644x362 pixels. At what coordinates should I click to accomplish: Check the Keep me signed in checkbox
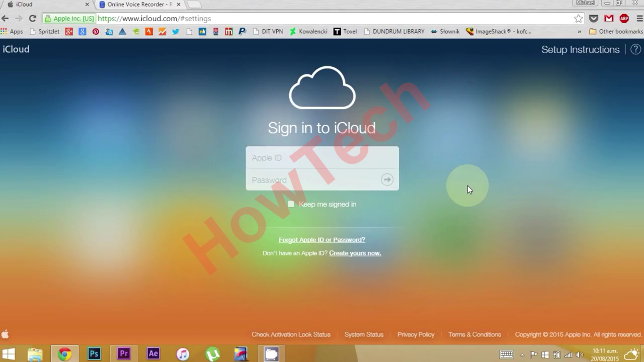pyautogui.click(x=291, y=204)
